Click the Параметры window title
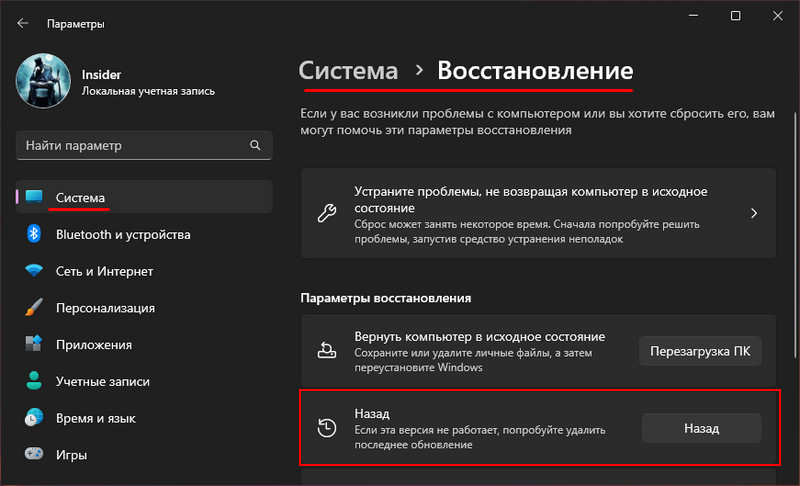Viewport: 800px width, 486px height. point(76,24)
